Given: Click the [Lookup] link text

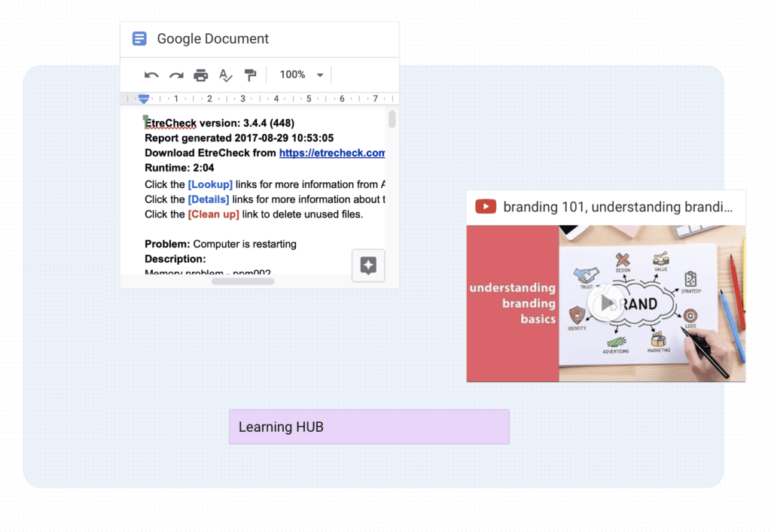Looking at the screenshot, I should click(x=210, y=184).
